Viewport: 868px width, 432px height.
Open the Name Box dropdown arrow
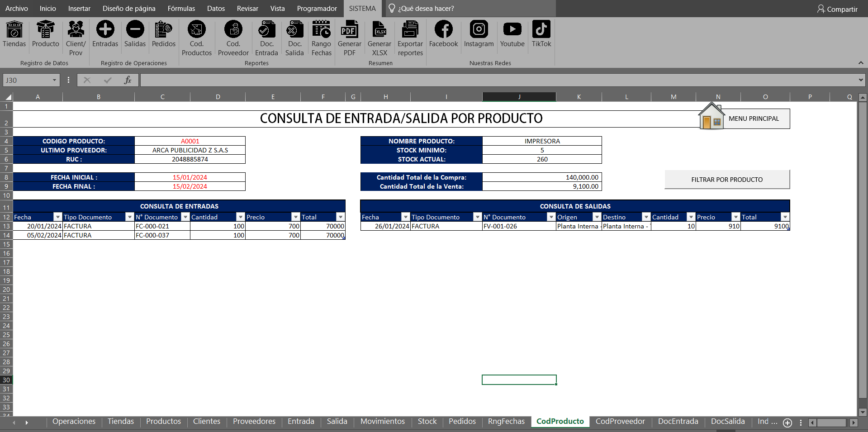(54, 80)
